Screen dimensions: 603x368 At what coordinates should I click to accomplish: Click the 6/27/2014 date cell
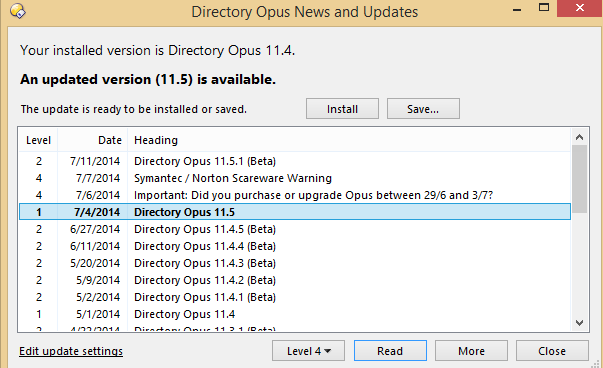95,229
